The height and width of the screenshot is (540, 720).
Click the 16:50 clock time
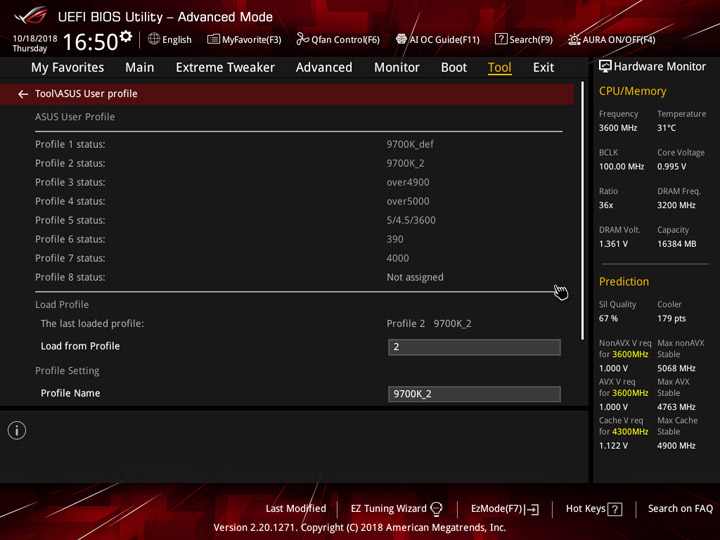pos(90,42)
